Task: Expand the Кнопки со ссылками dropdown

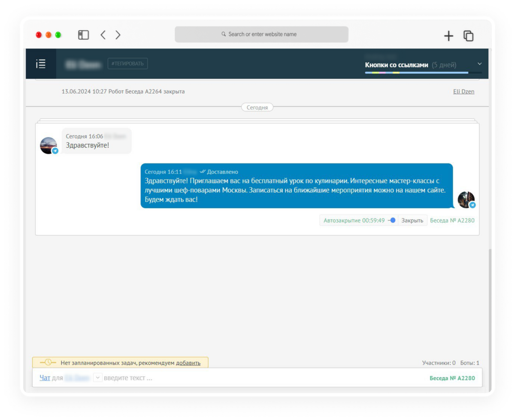Action: click(480, 64)
